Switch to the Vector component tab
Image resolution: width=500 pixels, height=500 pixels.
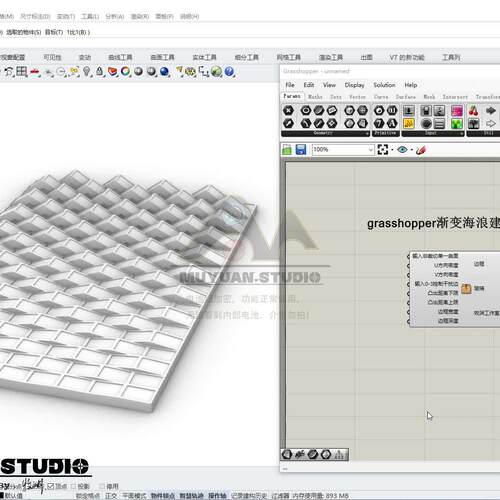pos(357,97)
